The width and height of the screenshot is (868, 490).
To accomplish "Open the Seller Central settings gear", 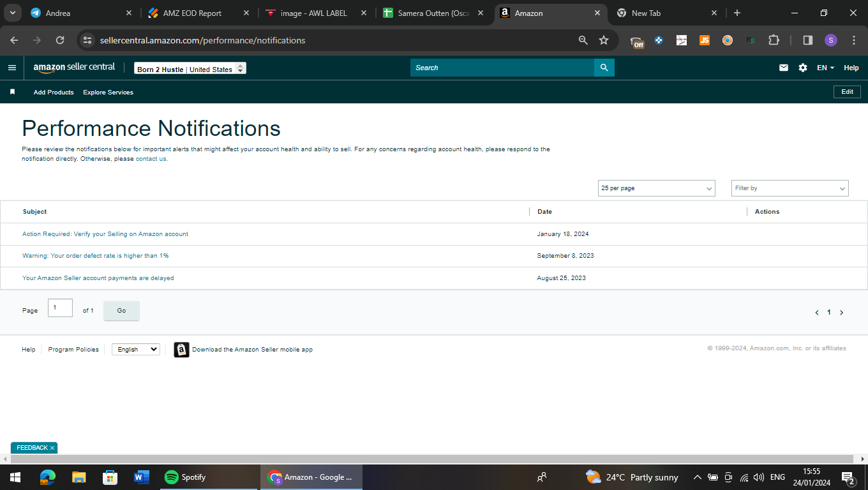I will [x=803, y=68].
